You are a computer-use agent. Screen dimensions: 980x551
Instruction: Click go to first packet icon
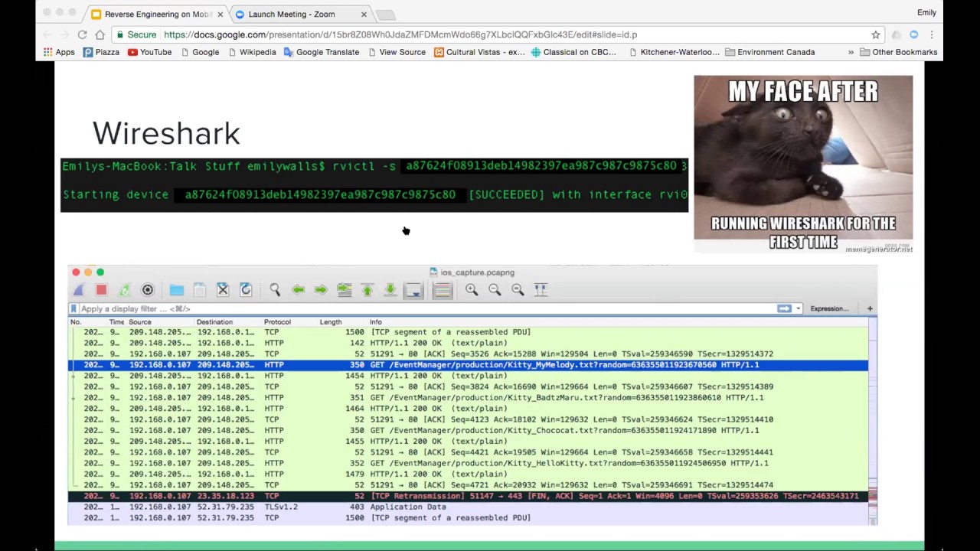[367, 290]
